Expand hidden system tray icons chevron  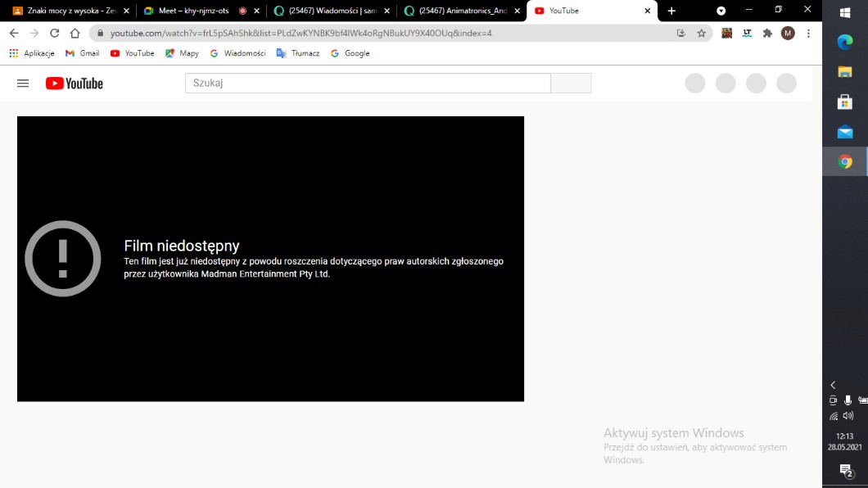point(834,385)
